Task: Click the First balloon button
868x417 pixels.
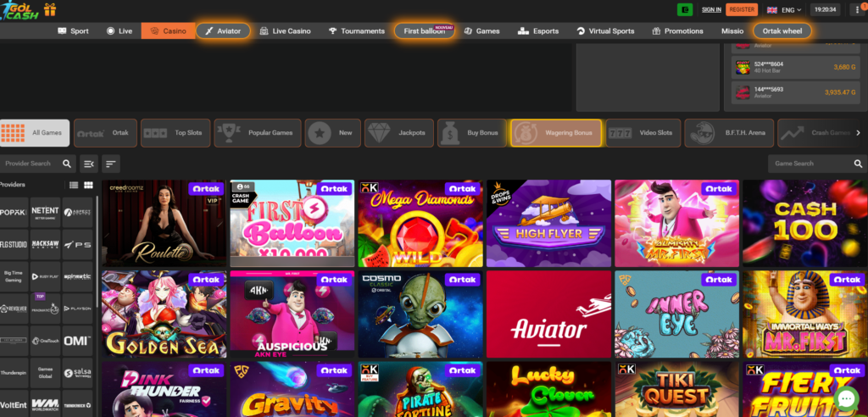Action: (x=425, y=31)
